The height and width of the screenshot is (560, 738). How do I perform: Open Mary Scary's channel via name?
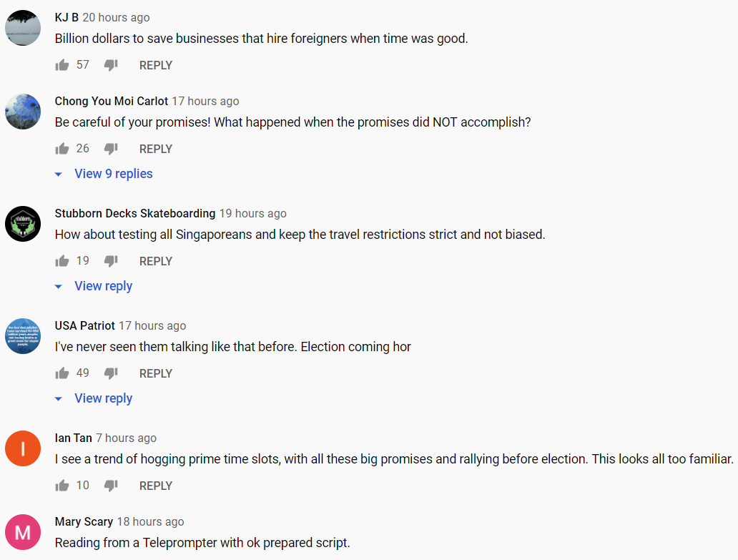coord(84,521)
